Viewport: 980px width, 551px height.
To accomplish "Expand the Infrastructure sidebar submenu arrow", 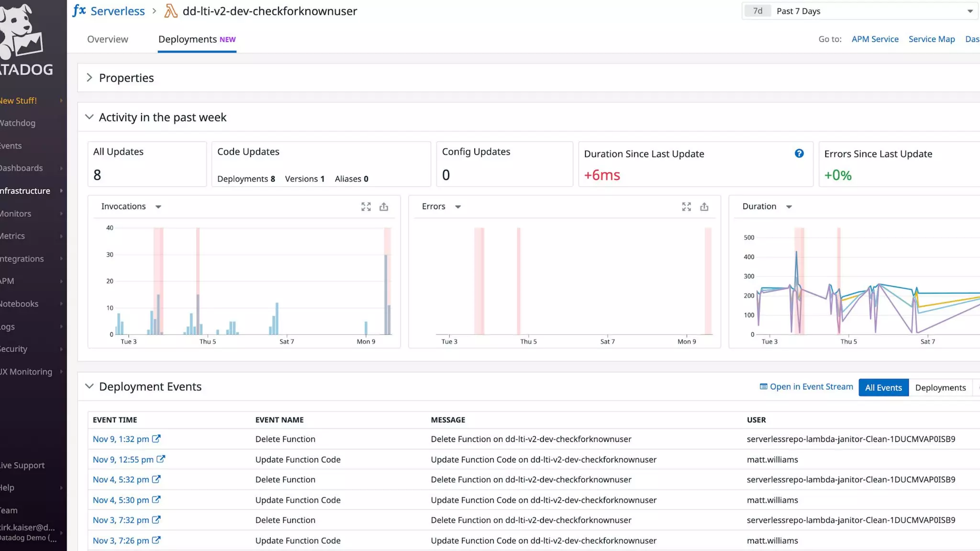I will pos(61,191).
